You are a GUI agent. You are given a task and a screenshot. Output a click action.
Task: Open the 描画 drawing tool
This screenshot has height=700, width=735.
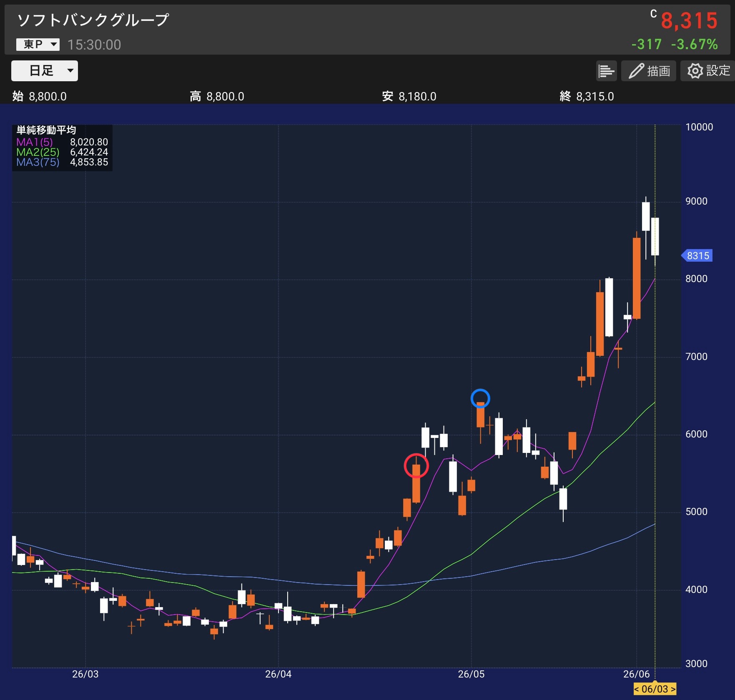coord(648,71)
